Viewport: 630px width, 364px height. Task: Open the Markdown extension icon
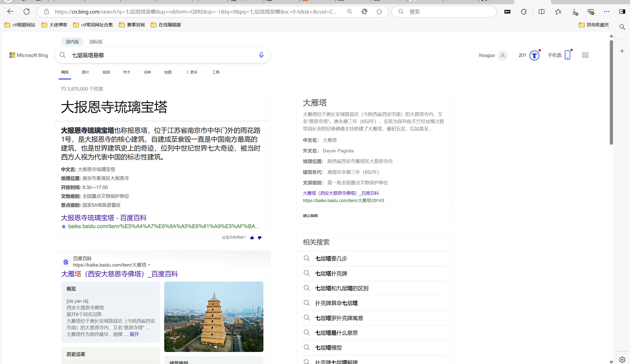point(507,12)
